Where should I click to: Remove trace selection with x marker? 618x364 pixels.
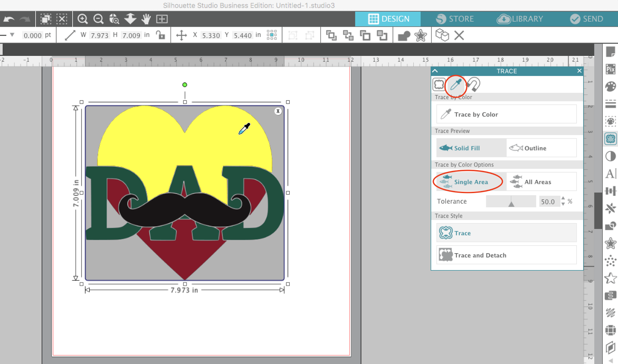[278, 111]
